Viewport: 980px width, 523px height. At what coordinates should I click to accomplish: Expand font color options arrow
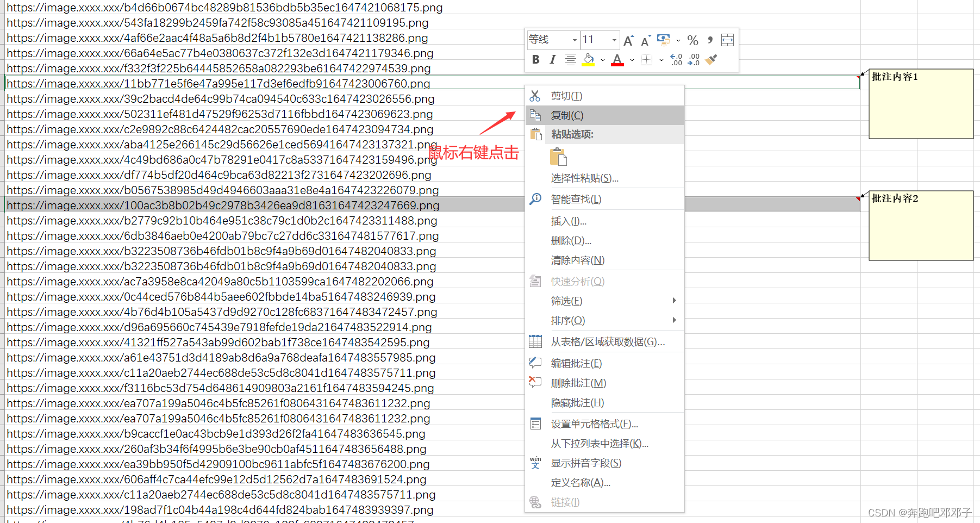coord(632,60)
